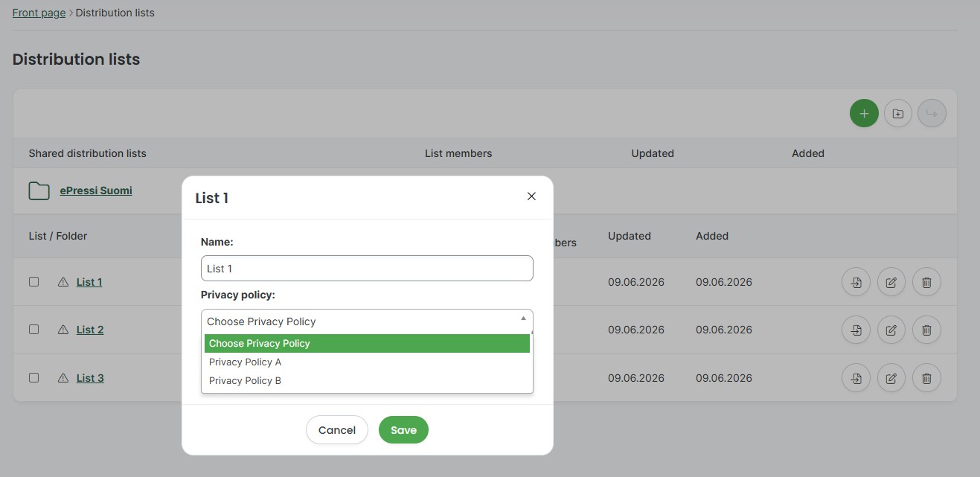Click the file-arrow icon in List 1 row
This screenshot has width=980, height=477.
coord(856,282)
